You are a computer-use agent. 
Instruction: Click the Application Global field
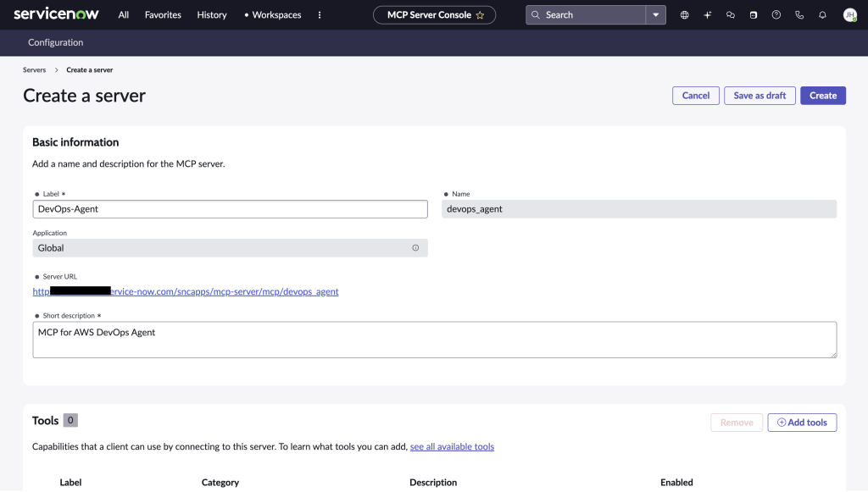(231, 248)
